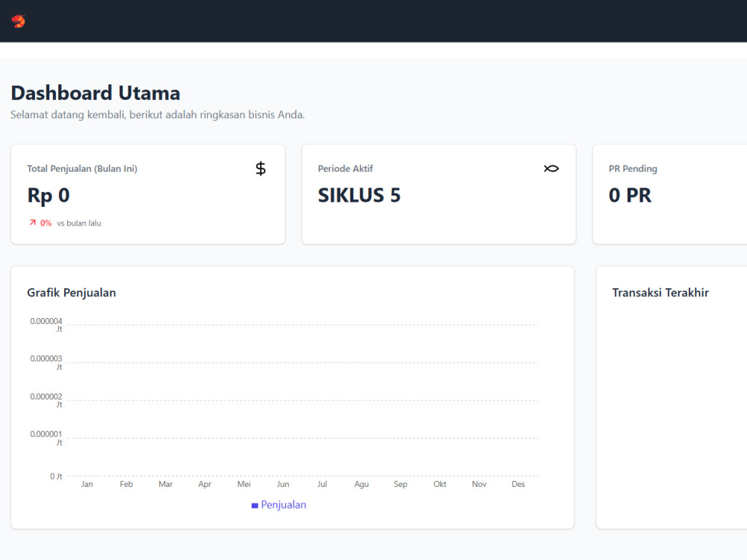
Task: Click the Transaksi Terakhir panel title
Action: 660,293
